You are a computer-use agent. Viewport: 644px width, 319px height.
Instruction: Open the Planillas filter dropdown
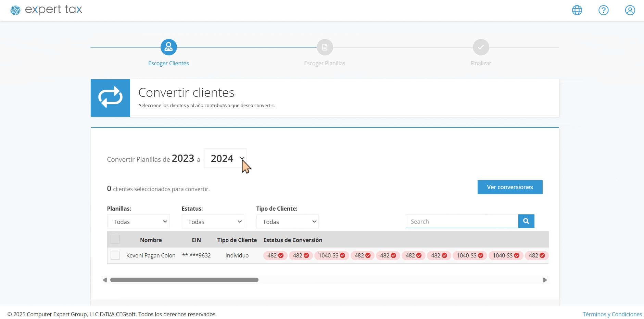[138, 222]
